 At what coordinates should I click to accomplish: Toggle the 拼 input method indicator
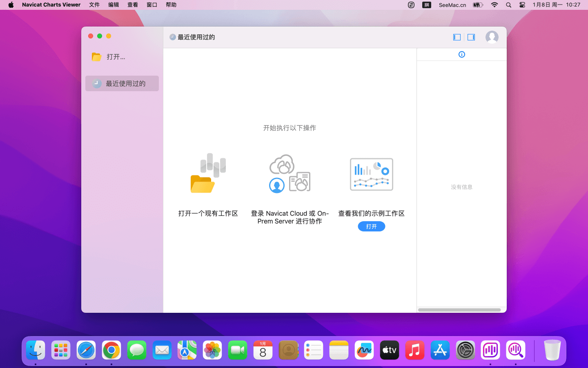(426, 5)
